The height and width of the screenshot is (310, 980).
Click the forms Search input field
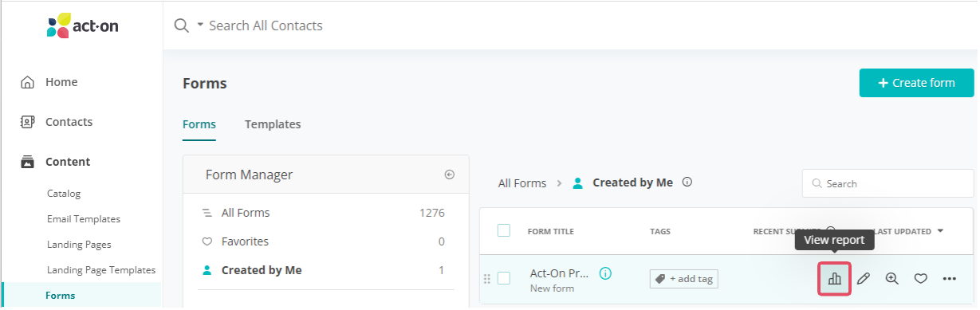[888, 183]
